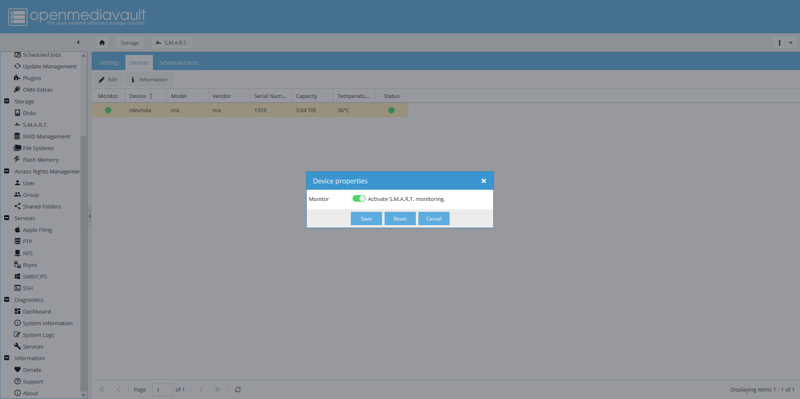
Task: Open the Flash Memory bolt icon
Action: pyautogui.click(x=17, y=160)
